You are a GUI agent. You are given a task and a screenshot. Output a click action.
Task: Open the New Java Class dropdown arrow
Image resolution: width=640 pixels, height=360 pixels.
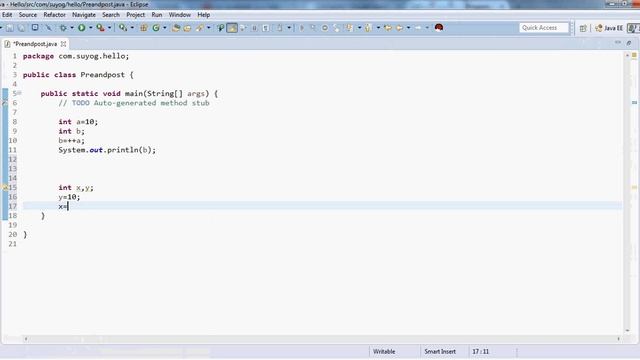click(x=164, y=28)
